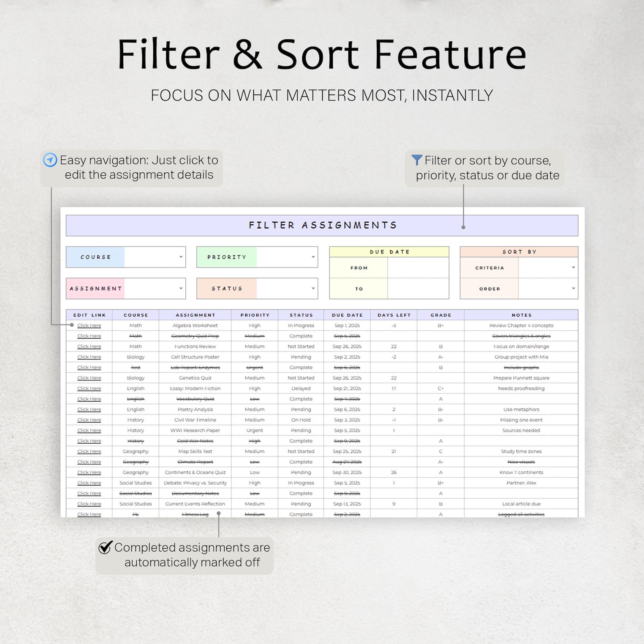Select the Course column header
644x644 pixels.
[x=136, y=315]
